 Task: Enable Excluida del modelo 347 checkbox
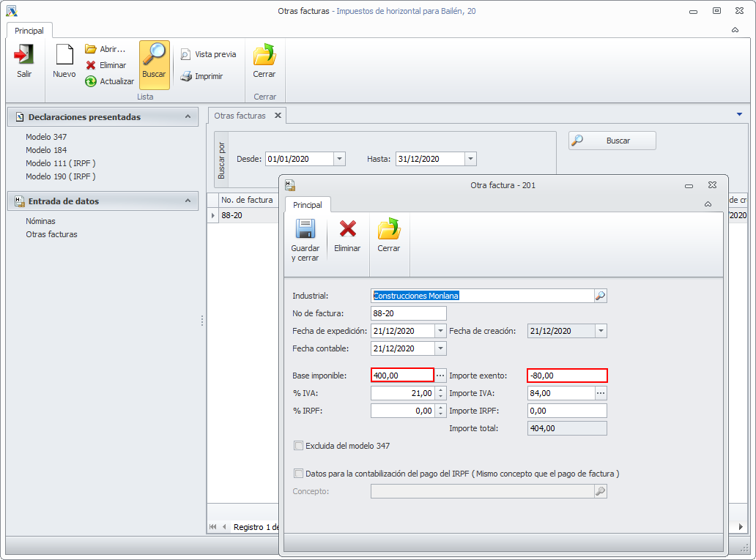(x=298, y=445)
